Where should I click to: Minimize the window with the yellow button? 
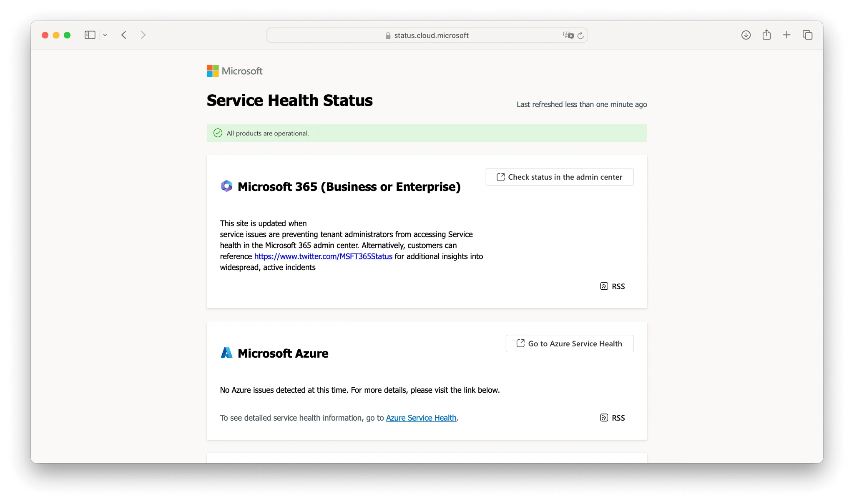pos(56,35)
